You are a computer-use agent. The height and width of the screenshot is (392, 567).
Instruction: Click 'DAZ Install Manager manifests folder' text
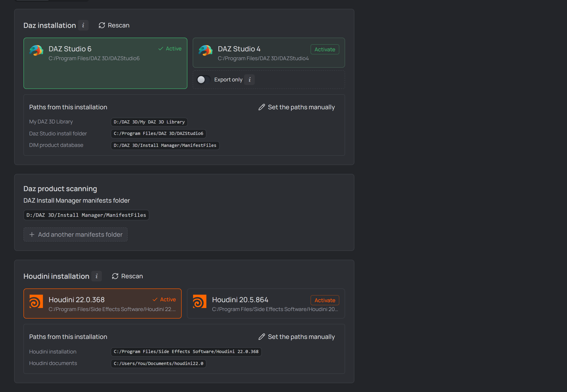[x=76, y=200]
